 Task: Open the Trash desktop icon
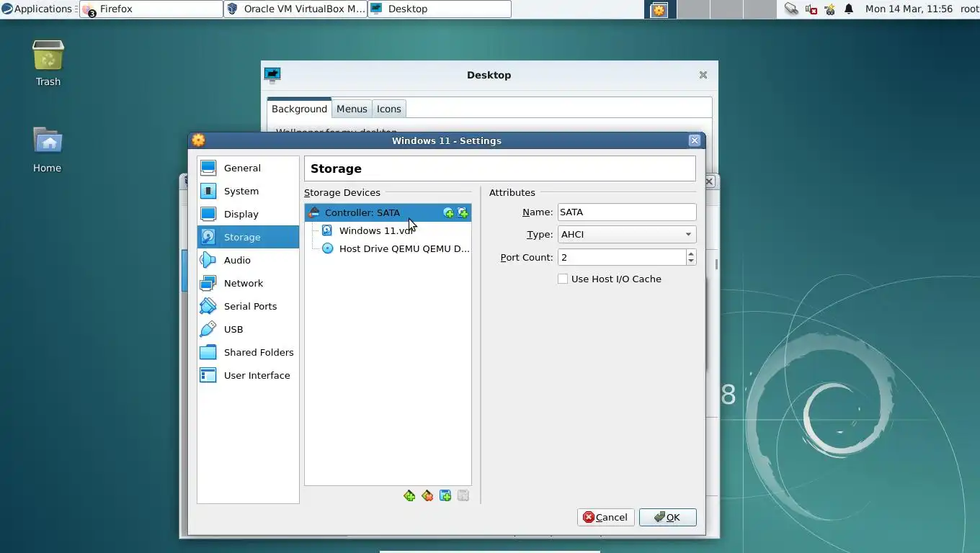click(x=48, y=63)
